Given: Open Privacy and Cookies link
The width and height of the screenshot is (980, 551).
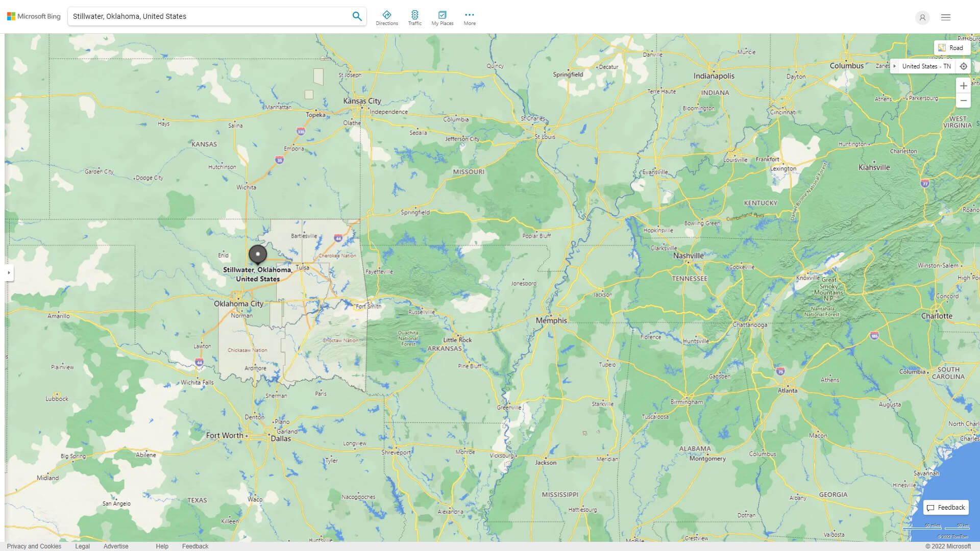Looking at the screenshot, I should click(34, 546).
